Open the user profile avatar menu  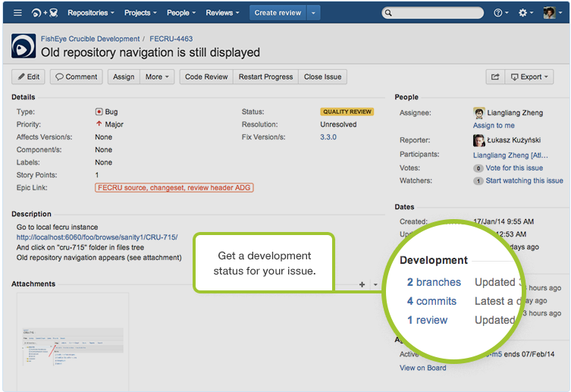[552, 13]
